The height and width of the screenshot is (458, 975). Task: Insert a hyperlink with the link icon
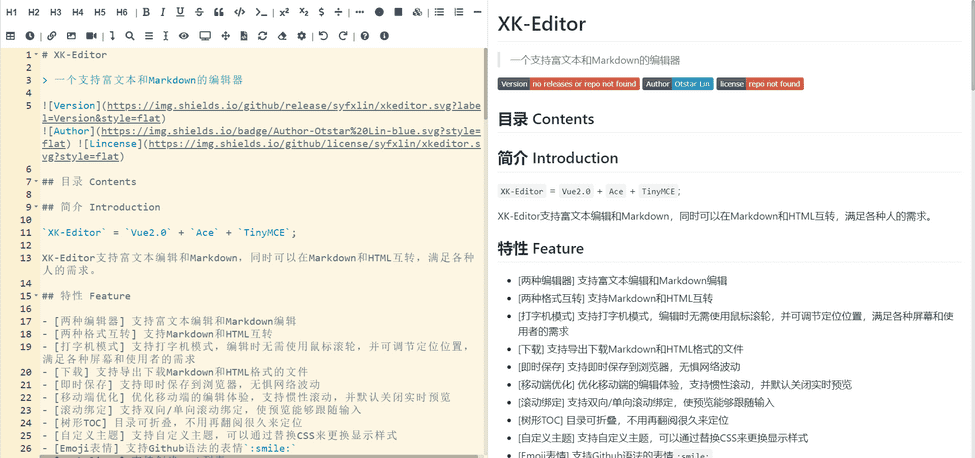pos(52,36)
